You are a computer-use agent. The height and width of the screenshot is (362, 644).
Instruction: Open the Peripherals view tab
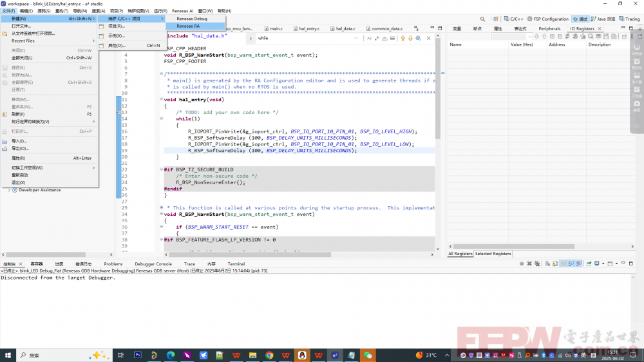pos(549,29)
